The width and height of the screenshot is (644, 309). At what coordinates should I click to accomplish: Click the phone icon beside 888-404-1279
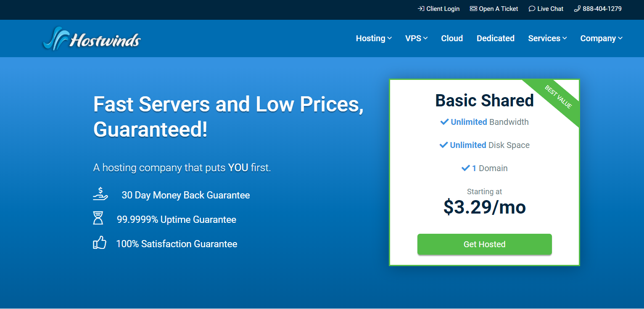577,9
